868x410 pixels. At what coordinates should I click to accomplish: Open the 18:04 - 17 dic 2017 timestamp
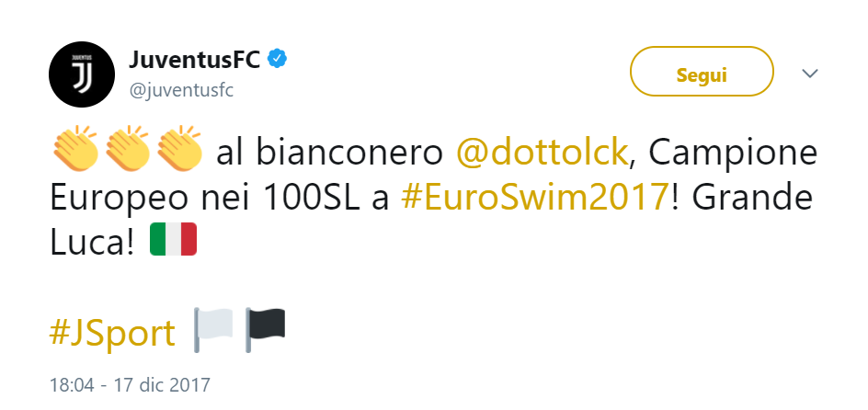pos(130,384)
